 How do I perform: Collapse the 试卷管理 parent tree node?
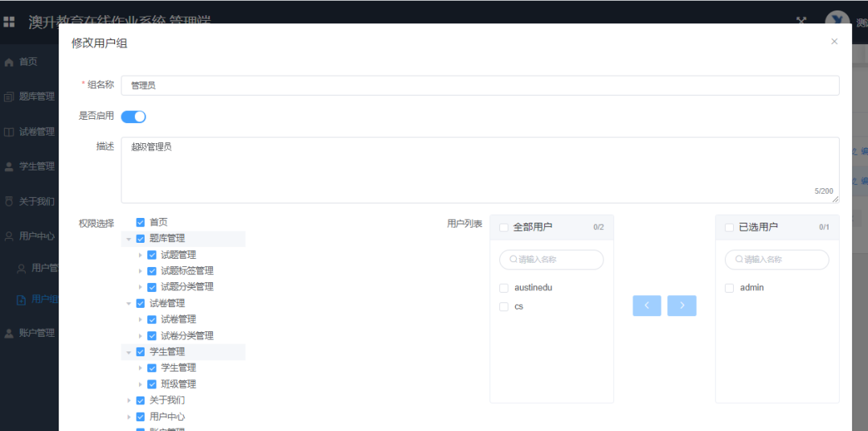[x=129, y=304]
